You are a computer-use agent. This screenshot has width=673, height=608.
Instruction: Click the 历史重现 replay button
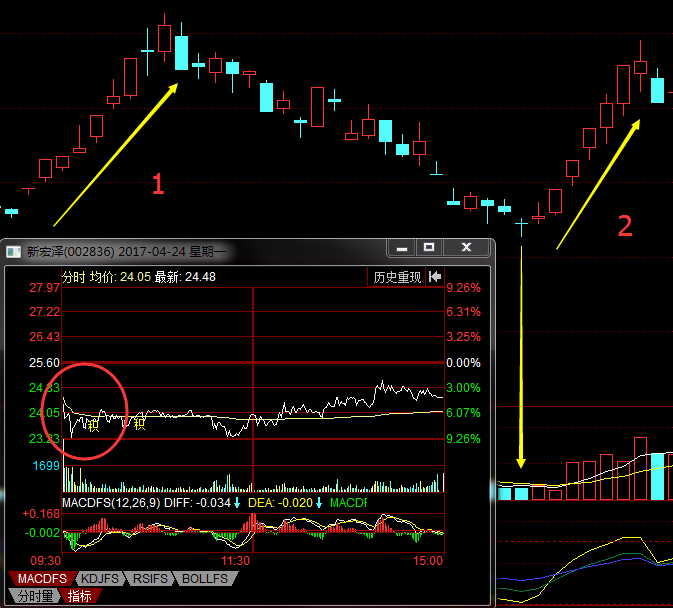pos(397,277)
